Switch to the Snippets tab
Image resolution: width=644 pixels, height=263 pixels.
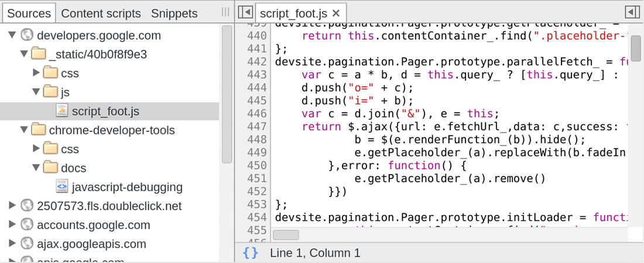174,13
